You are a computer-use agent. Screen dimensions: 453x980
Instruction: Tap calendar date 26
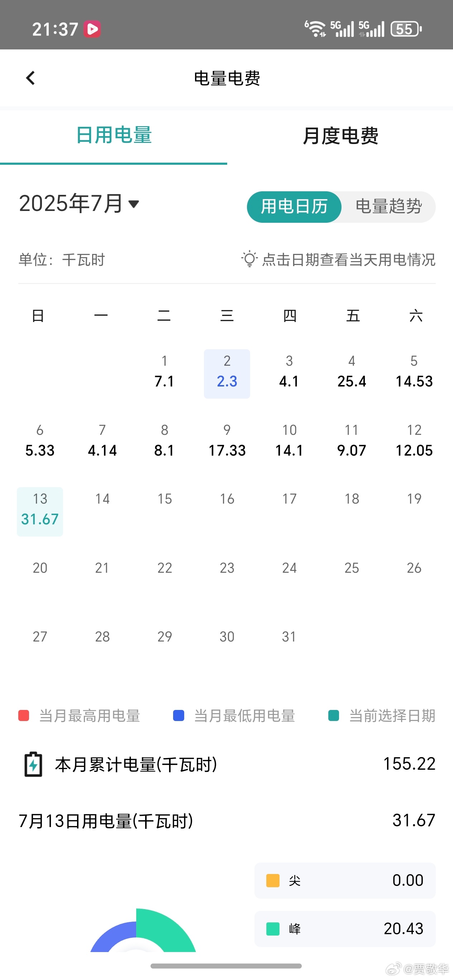pos(414,568)
